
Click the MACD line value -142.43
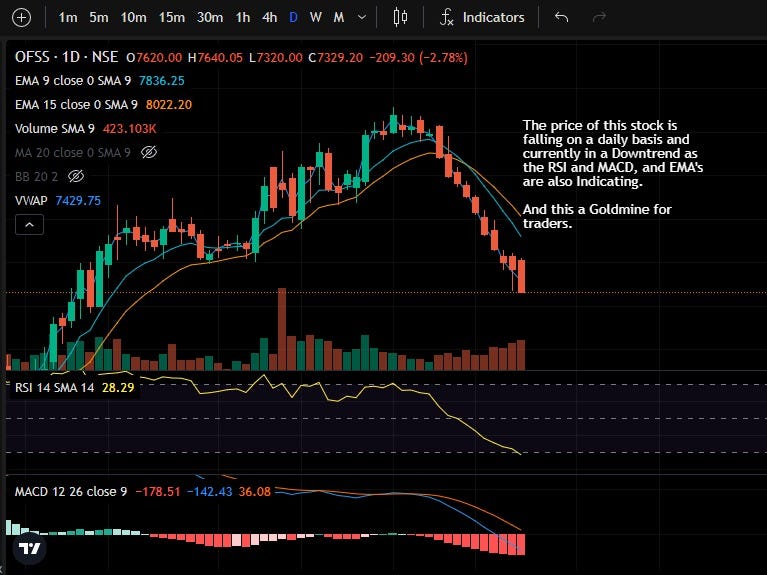pos(209,492)
